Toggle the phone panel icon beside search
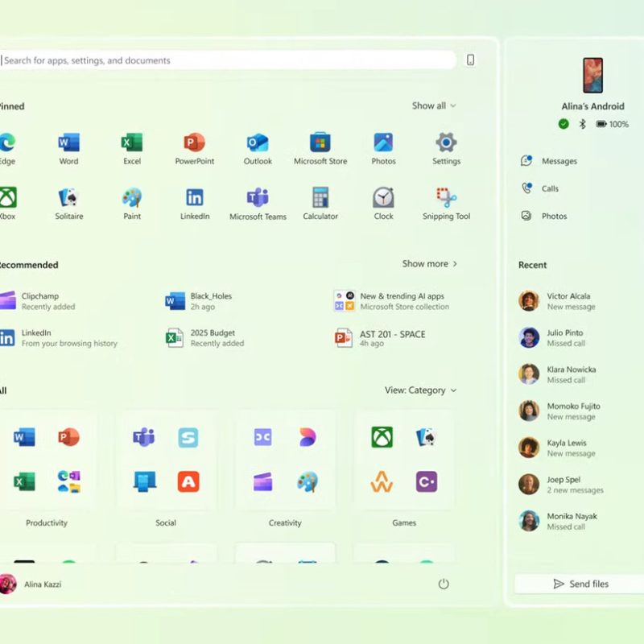644x644 pixels. pyautogui.click(x=471, y=60)
